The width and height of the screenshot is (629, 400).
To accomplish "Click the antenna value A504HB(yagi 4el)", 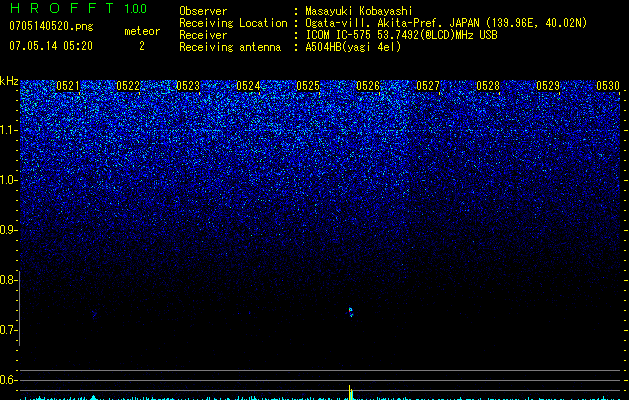I will pyautogui.click(x=353, y=47).
